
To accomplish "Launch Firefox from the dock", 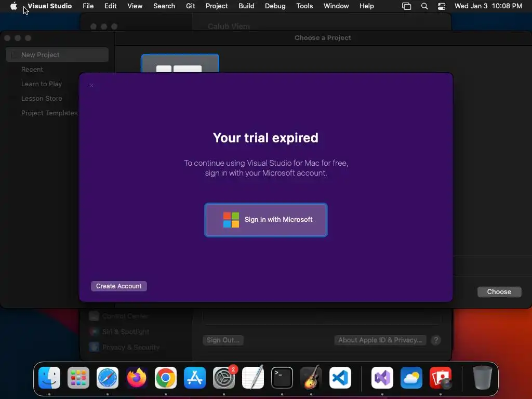I will [x=137, y=378].
